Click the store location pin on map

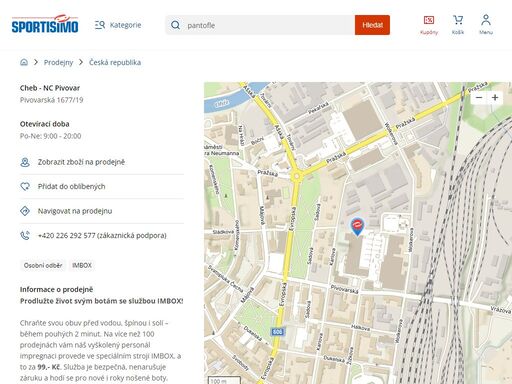pos(357,227)
